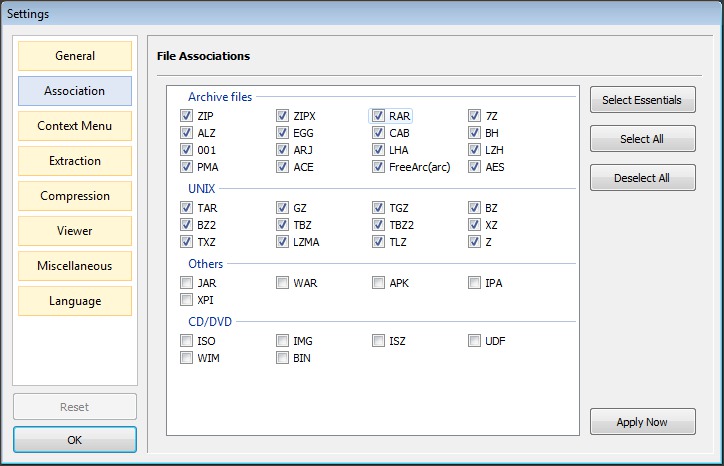Enable the BIN checkbox

[283, 358]
